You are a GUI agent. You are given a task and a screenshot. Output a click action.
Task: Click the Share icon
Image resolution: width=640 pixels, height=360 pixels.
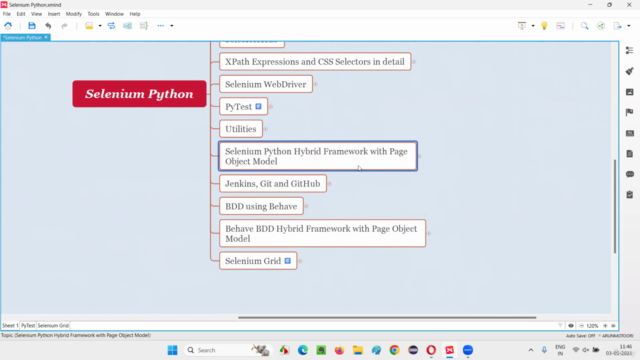pyautogui.click(x=601, y=26)
